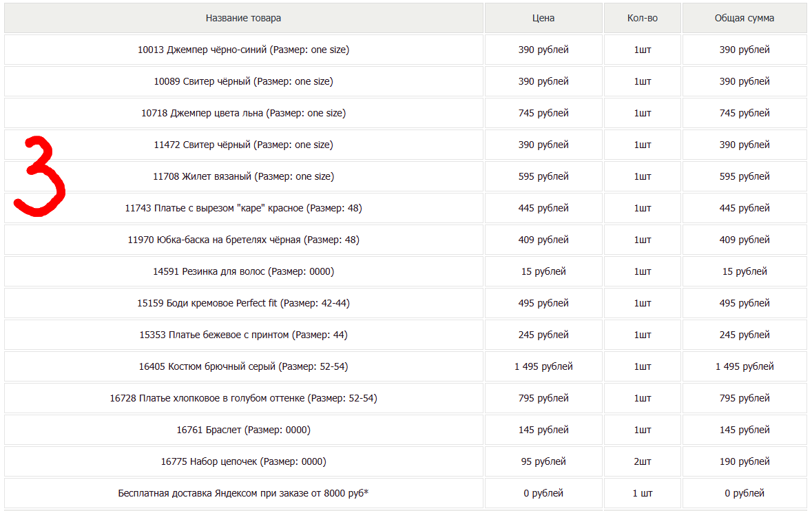Select the 10089 Свитер чёрный row name
Screen dimensions: 812x511
click(x=243, y=81)
